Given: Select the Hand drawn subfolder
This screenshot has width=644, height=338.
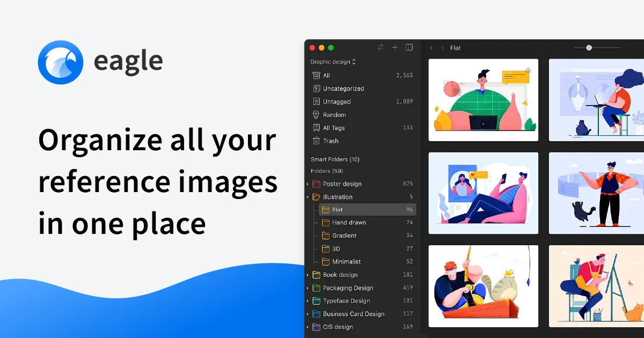Looking at the screenshot, I should coord(349,223).
